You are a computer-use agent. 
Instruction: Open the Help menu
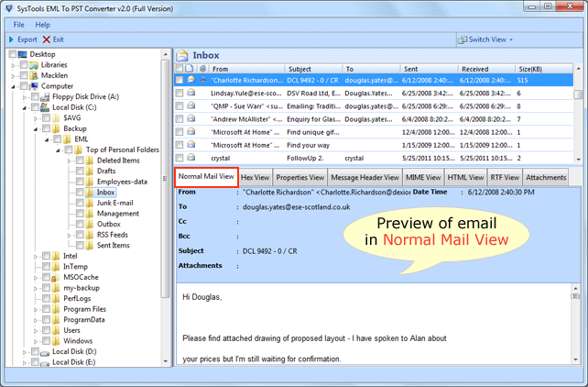(x=42, y=25)
